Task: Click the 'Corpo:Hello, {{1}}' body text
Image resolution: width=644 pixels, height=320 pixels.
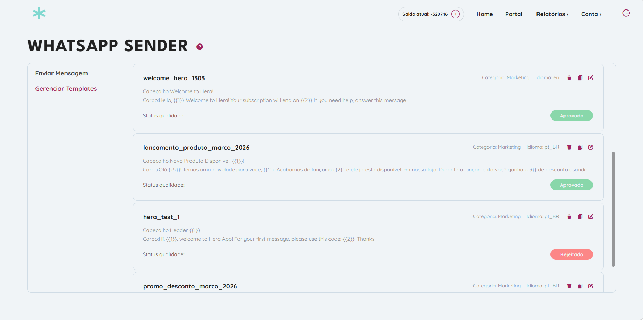Action: (x=274, y=100)
